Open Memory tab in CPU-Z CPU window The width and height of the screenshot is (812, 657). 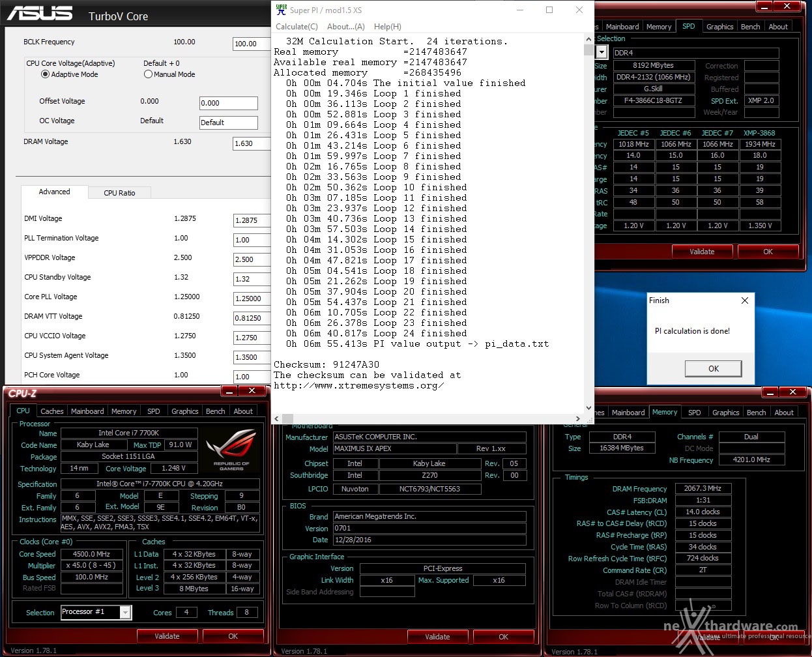point(124,411)
